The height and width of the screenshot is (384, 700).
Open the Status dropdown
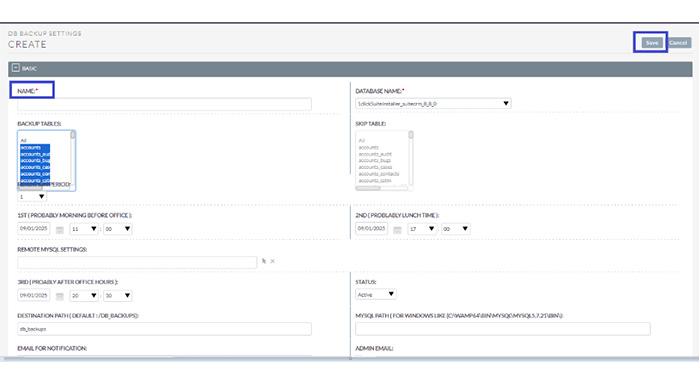tap(375, 294)
